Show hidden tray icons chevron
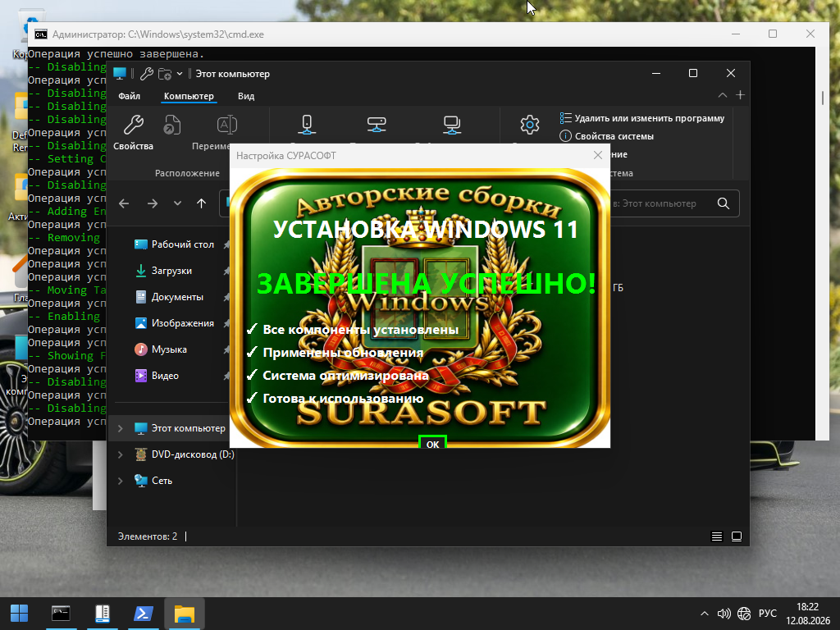 705,614
